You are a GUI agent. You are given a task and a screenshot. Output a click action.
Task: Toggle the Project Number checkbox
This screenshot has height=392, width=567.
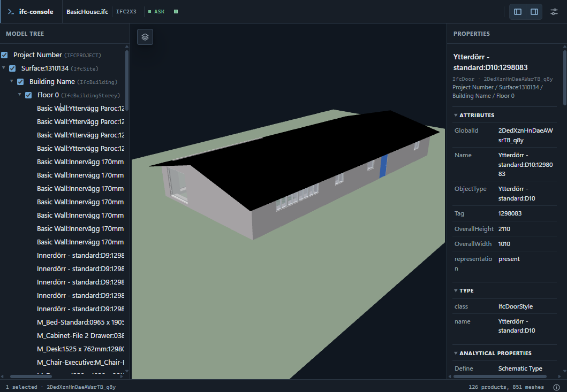pos(4,55)
